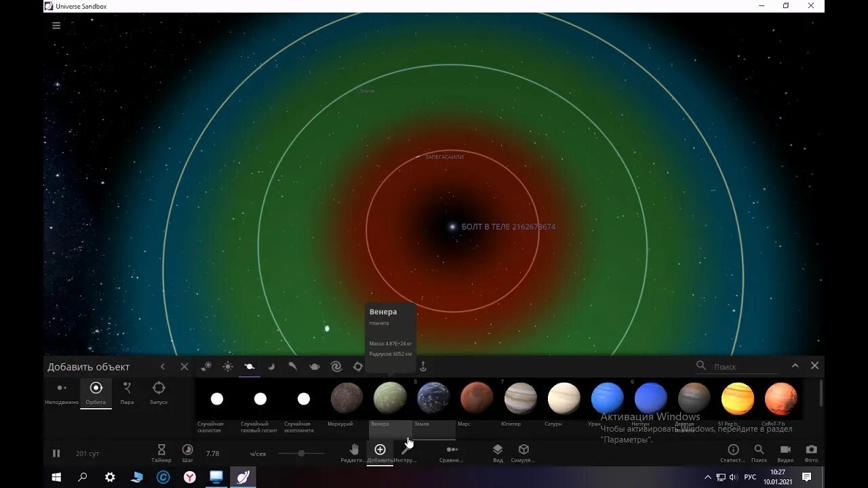
Task: Select the Редакти... (edit hand) tool
Action: pyautogui.click(x=353, y=453)
